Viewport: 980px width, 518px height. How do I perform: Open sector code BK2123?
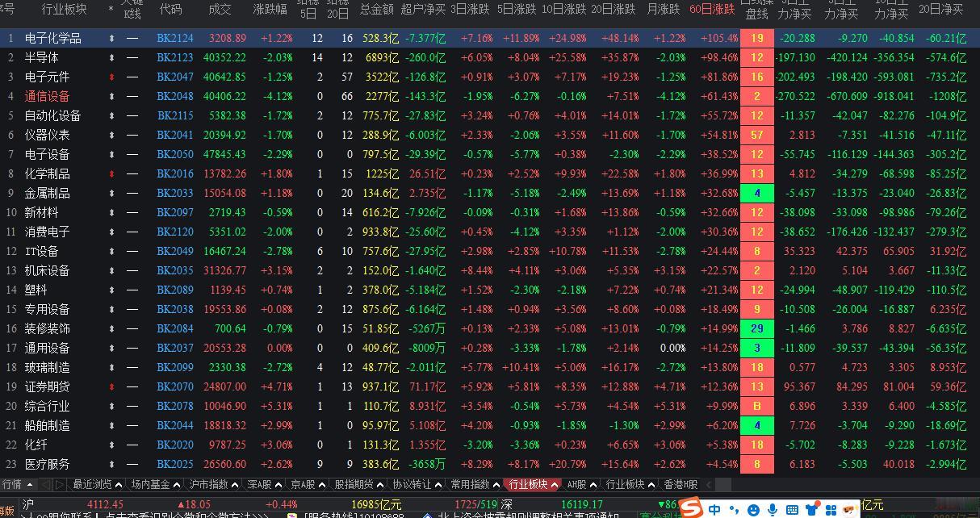click(x=175, y=57)
